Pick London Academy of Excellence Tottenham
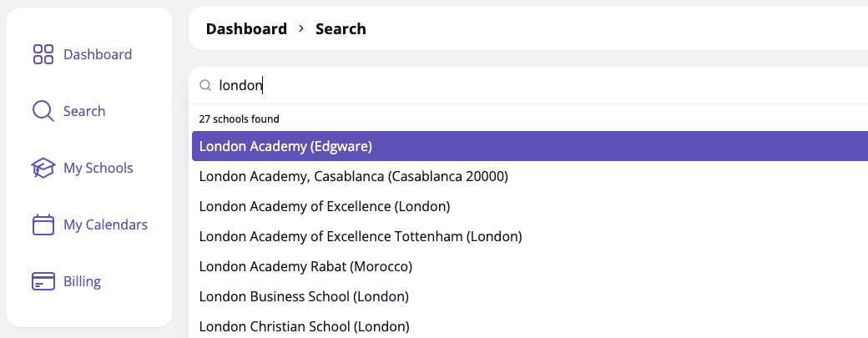 pos(361,236)
